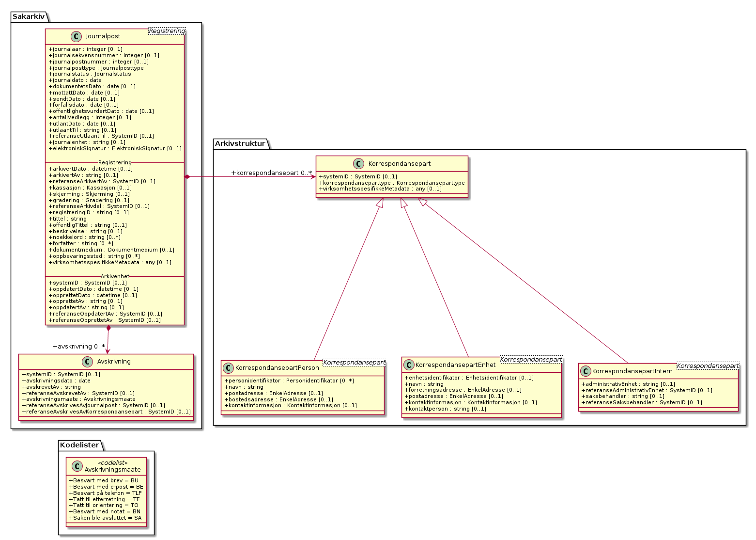This screenshot has height=540, width=756.
Task: Click the '+Besvart med brev = BU' code value
Action: (104, 481)
